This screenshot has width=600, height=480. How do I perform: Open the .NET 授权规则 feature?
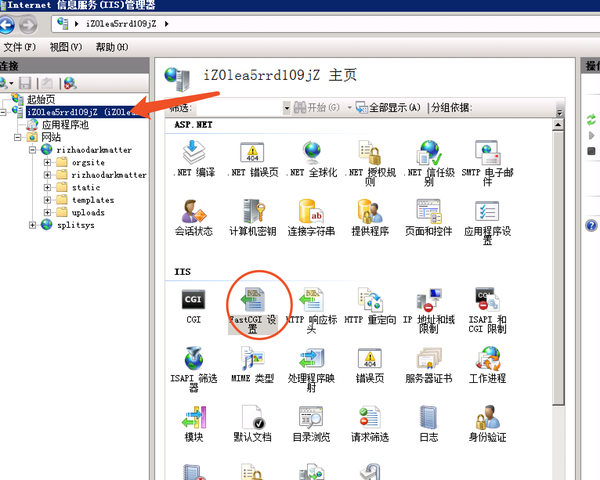point(370,163)
